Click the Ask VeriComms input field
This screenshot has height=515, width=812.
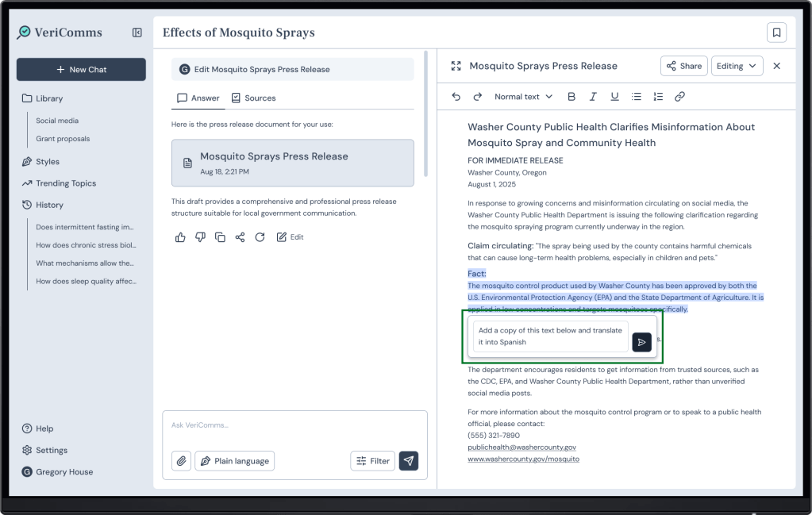294,425
